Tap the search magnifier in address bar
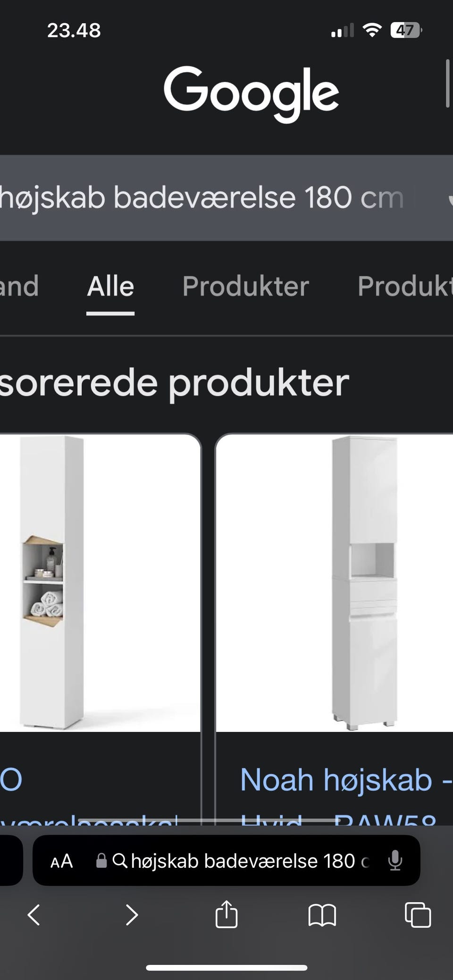 point(120,861)
